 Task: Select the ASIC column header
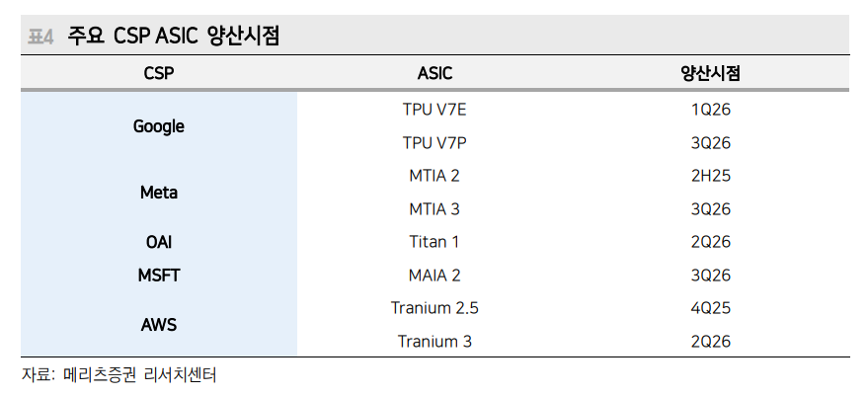[x=434, y=74]
